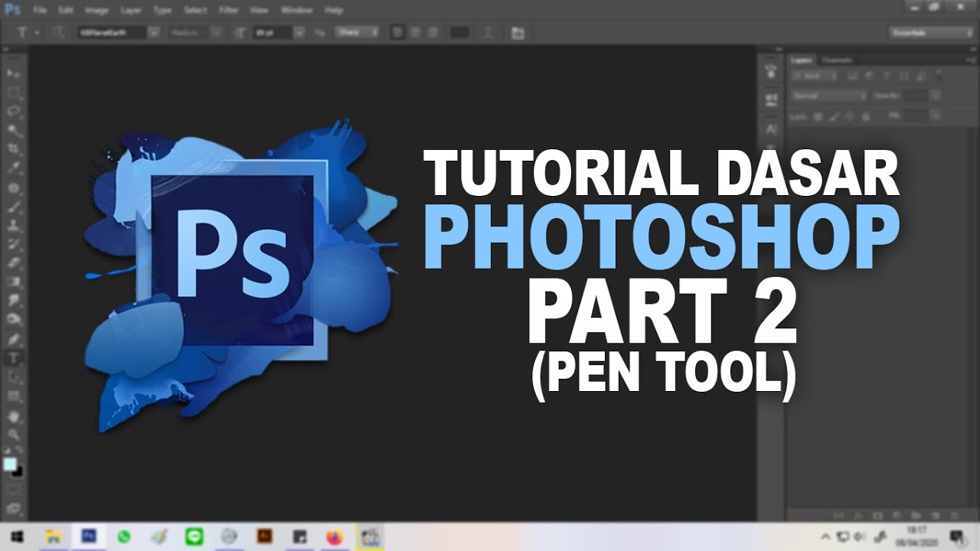The height and width of the screenshot is (551, 980).
Task: Toggle lock all for layer
Action: click(x=866, y=117)
